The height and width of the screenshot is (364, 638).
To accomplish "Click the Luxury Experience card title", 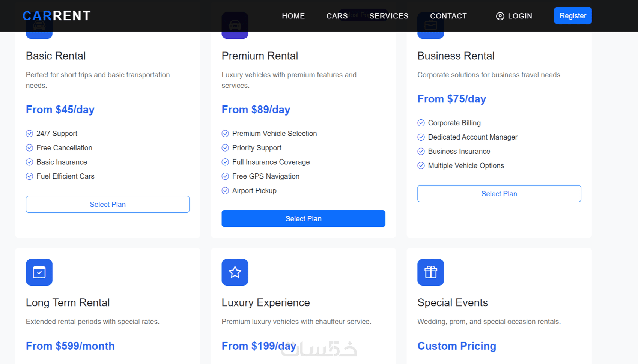I will coord(266,302).
